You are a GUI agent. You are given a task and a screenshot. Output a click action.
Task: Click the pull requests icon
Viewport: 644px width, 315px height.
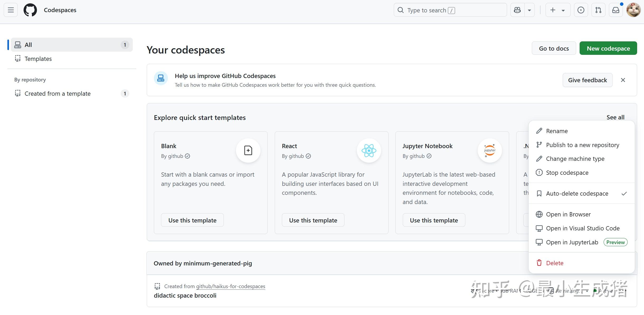tap(598, 10)
